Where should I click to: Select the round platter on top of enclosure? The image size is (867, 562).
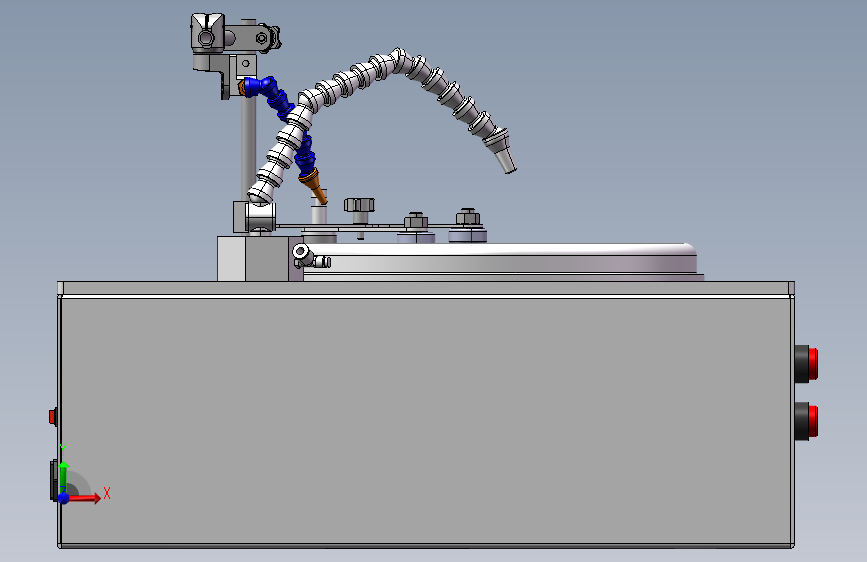tap(500, 262)
